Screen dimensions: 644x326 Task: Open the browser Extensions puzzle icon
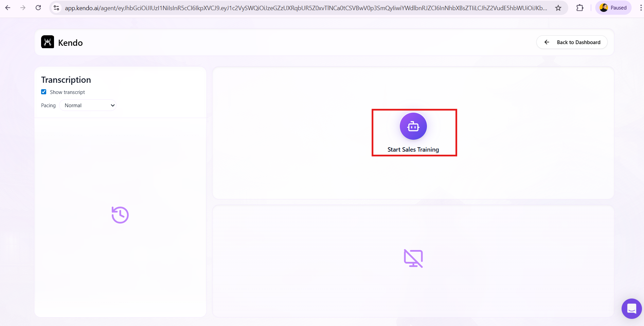[x=580, y=8]
